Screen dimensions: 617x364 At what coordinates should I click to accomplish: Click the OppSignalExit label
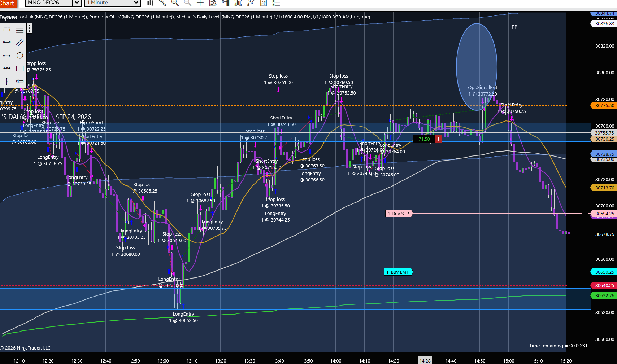(x=483, y=87)
